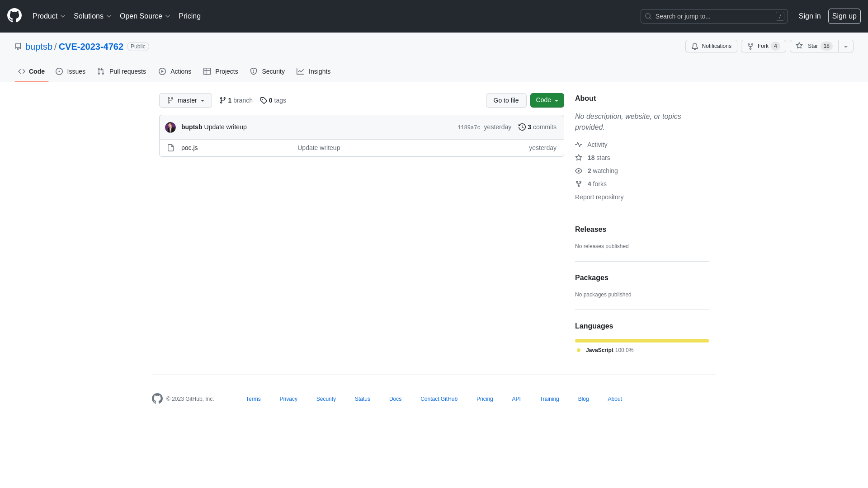The height and width of the screenshot is (488, 868).
Task: Open the footer Status link
Action: (x=363, y=399)
